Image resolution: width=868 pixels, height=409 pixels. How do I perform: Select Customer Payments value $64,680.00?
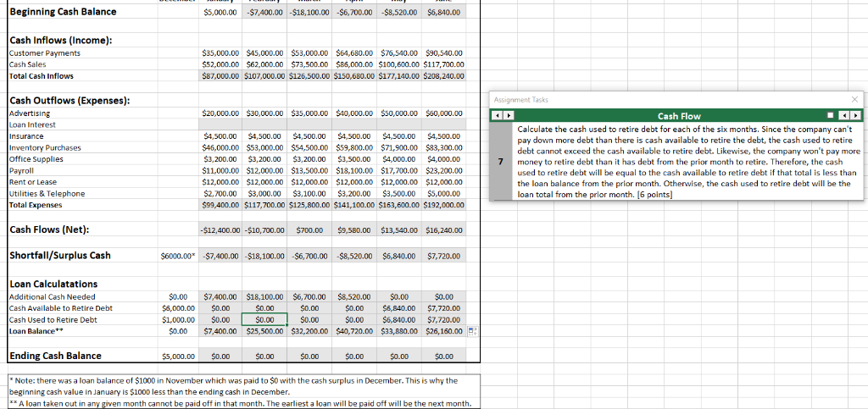[x=355, y=53]
